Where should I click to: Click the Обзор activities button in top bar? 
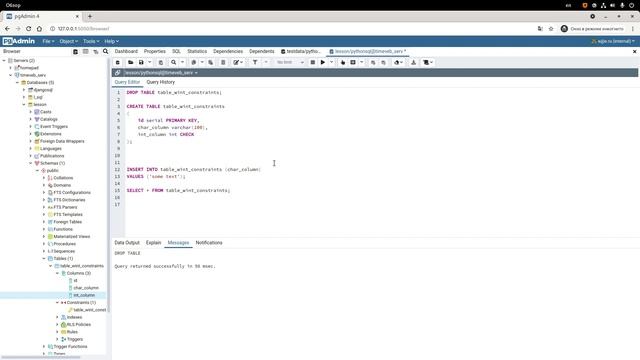[13, 5]
